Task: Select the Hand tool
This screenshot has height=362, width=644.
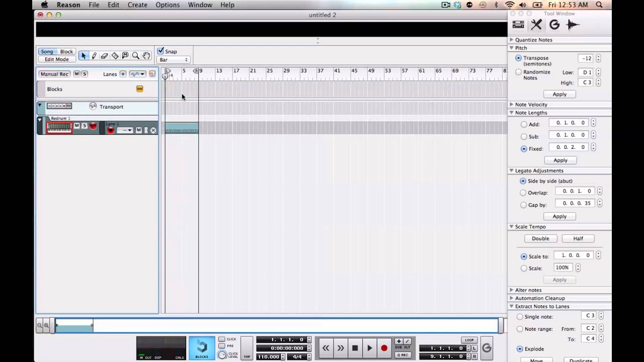Action: [146, 56]
